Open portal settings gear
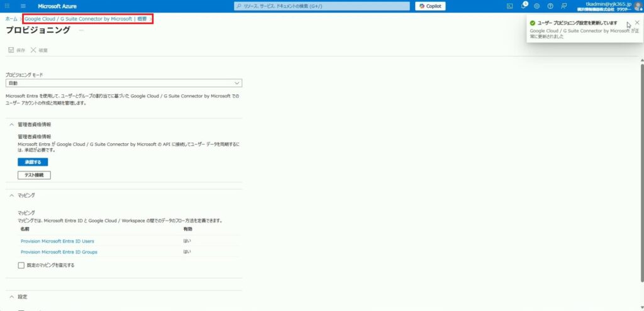Viewport: 644px width, 311px height. 536,6
